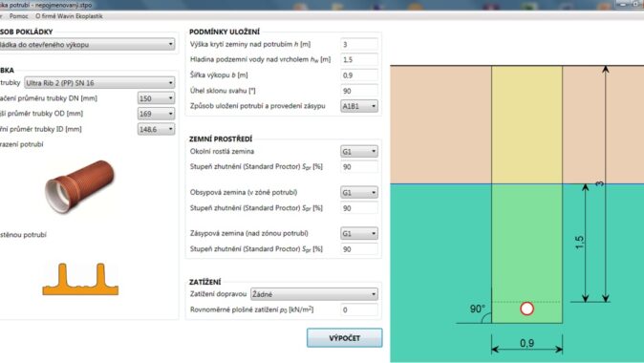644x363 pixels.
Task: Expand the Okolní rostlá zemina G1 dropdown
Action: coord(359,152)
